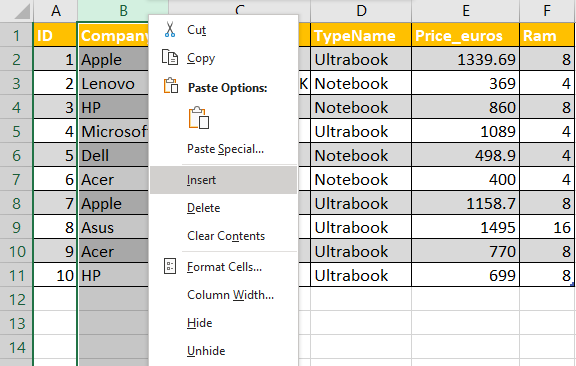Choose Copy from the context menu

click(x=223, y=58)
